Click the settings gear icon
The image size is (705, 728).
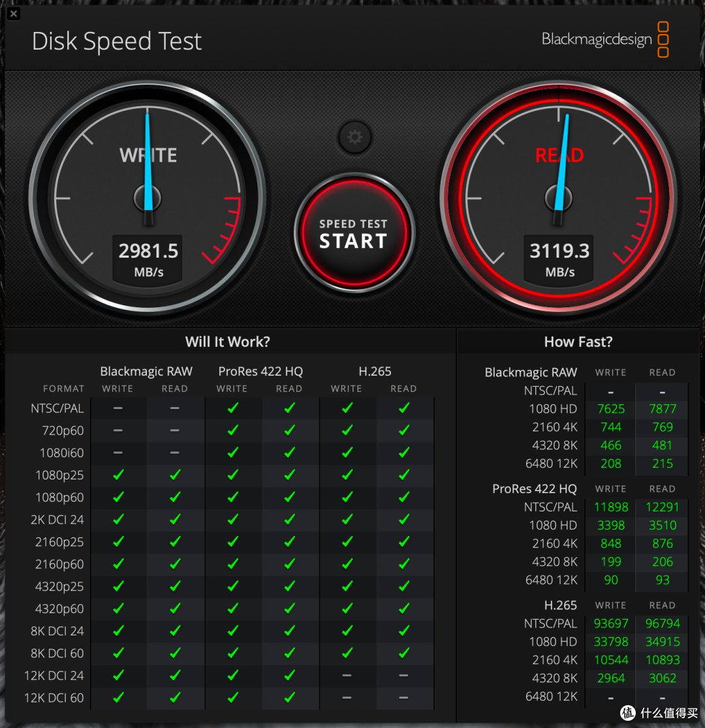click(x=354, y=137)
